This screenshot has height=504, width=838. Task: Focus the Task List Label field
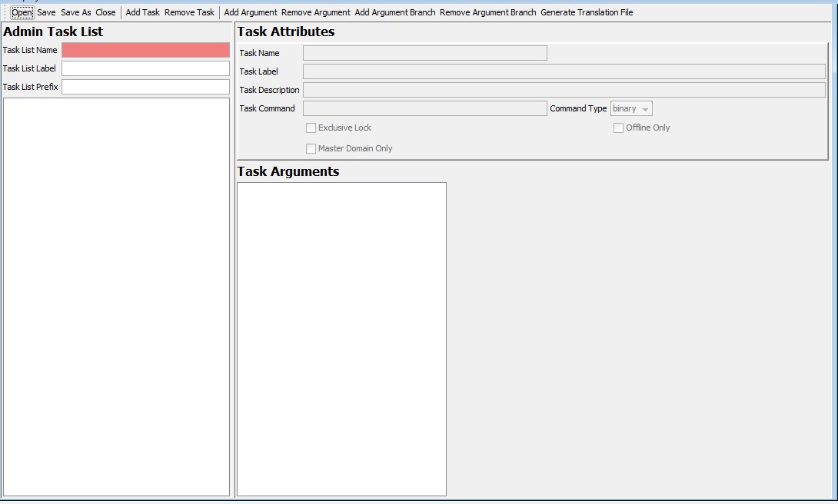145,68
